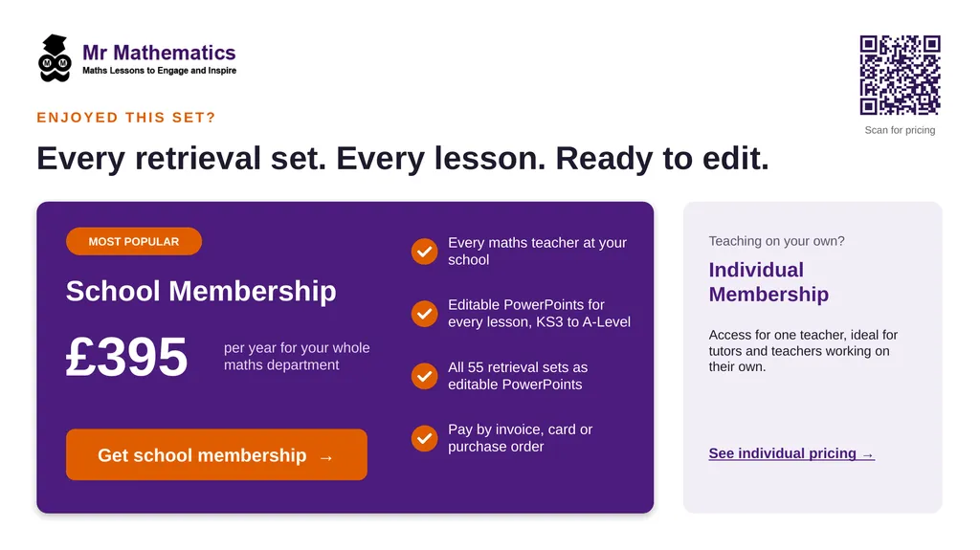The image size is (980, 550).
Task: Click the School Membership heading
Action: (201, 291)
